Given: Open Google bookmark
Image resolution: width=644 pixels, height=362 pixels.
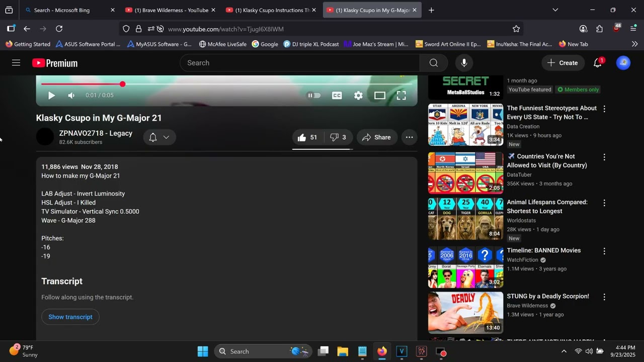Looking at the screenshot, I should [x=265, y=44].
